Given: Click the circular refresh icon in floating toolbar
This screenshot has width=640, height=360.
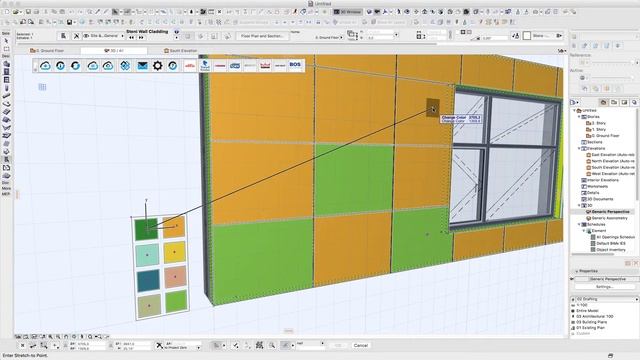Looking at the screenshot, I should (x=76, y=65).
